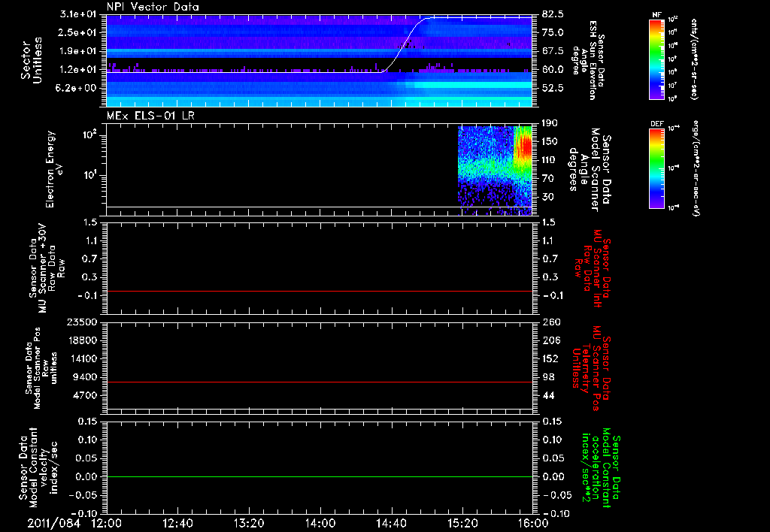This screenshot has height=532, width=770.
Task: Click the '75.0' sun elevation tick value
Action: 553,32
